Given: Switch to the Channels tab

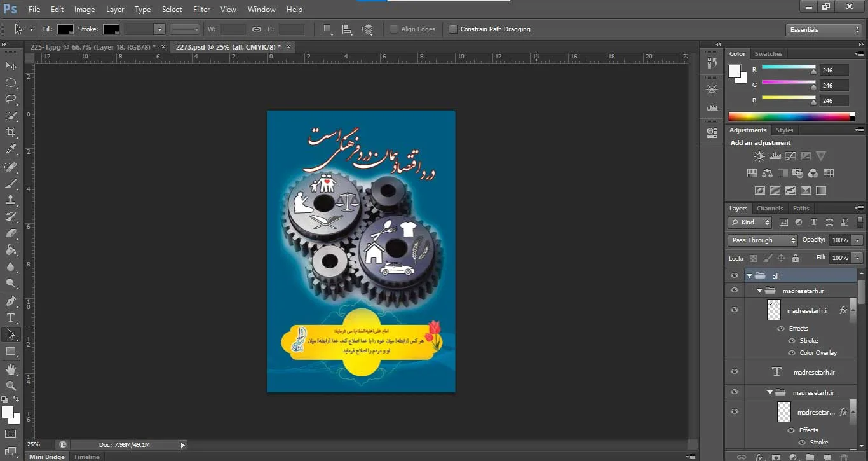Looking at the screenshot, I should pos(770,209).
